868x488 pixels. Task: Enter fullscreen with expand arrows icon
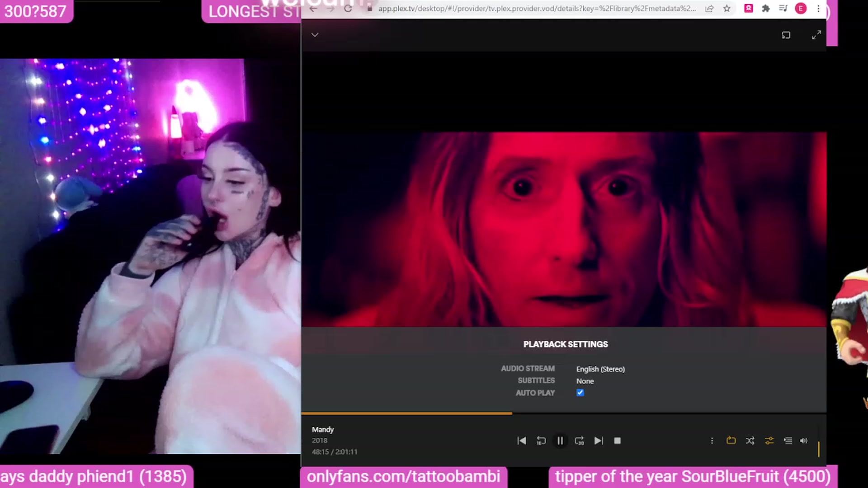816,35
